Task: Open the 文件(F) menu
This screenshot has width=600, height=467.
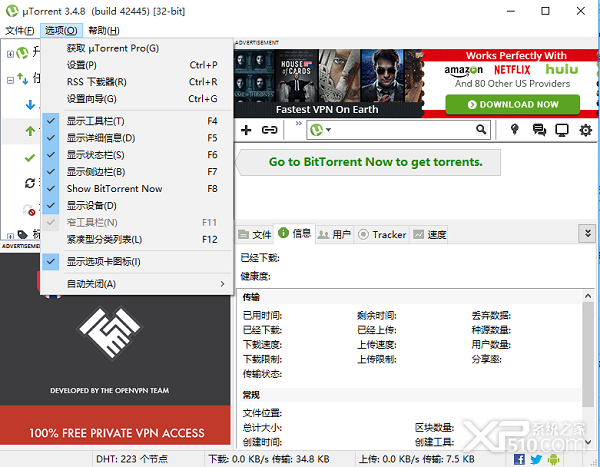Action: tap(20, 30)
